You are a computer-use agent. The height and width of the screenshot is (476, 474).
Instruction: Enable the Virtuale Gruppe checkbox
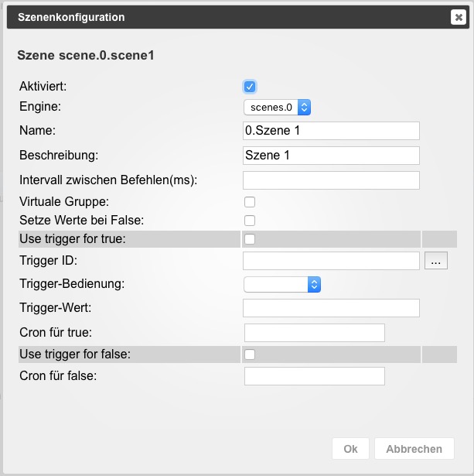coord(250,202)
